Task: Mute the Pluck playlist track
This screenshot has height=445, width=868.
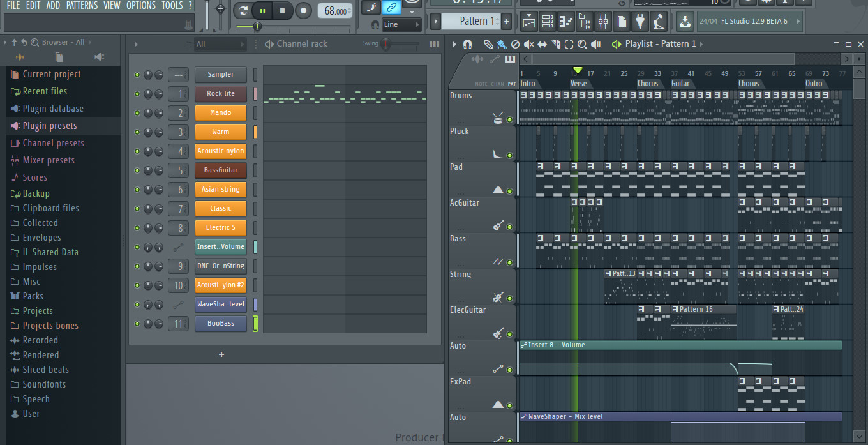Action: point(509,155)
